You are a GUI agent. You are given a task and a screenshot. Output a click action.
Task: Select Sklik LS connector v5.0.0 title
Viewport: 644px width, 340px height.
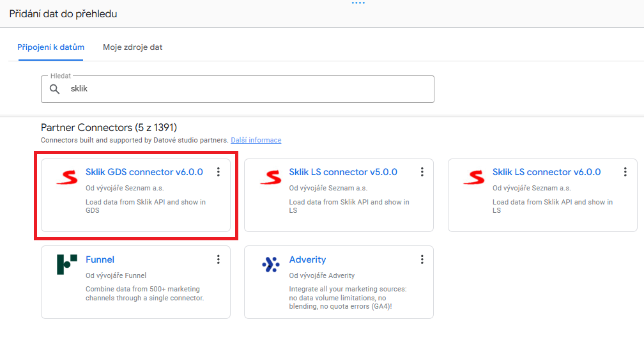click(x=343, y=172)
